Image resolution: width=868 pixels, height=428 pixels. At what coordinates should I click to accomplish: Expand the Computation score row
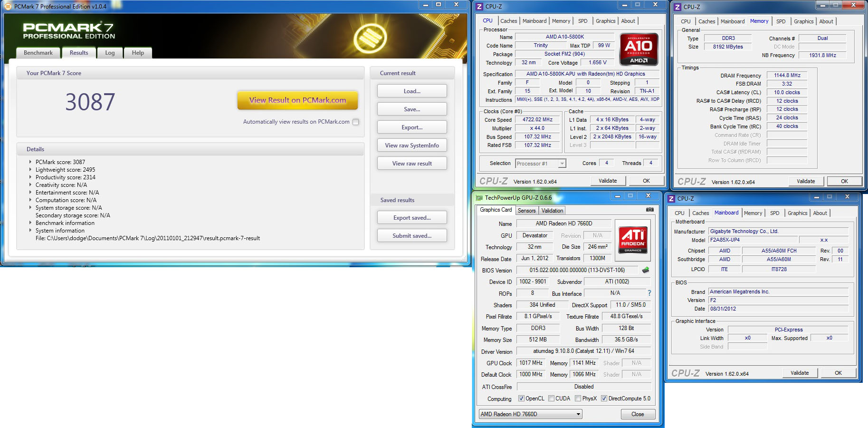click(30, 200)
